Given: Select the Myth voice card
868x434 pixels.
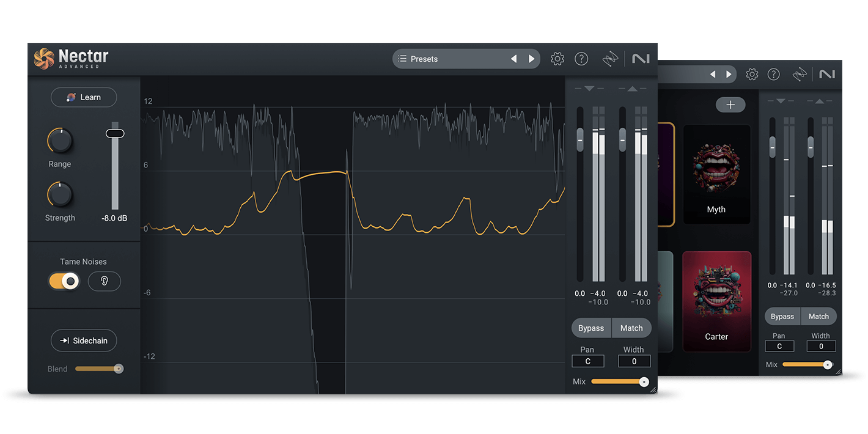Looking at the screenshot, I should [716, 174].
